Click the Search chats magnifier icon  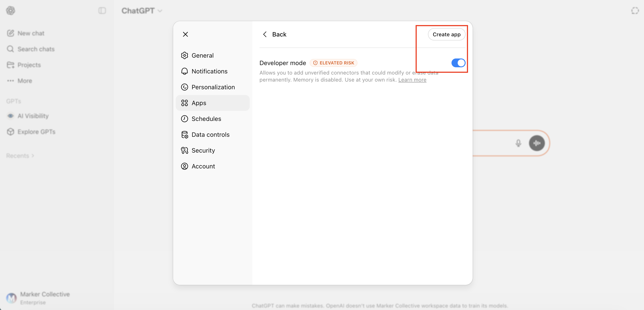pyautogui.click(x=10, y=49)
